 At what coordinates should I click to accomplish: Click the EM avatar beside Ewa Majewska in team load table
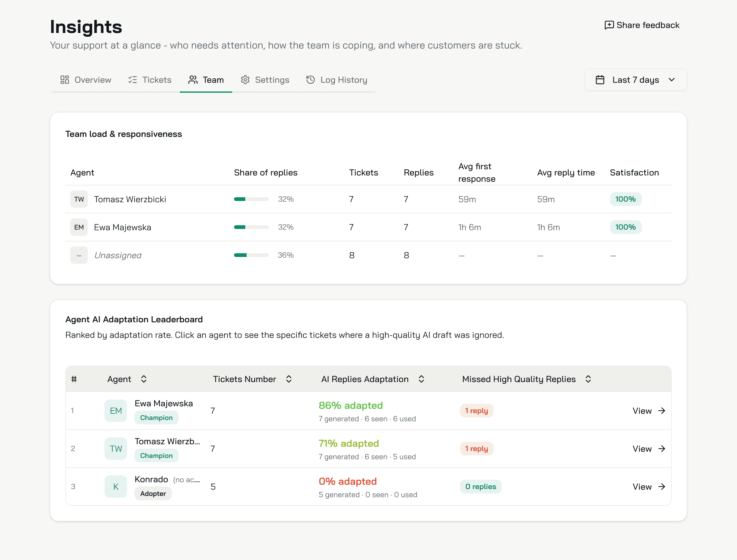(79, 227)
